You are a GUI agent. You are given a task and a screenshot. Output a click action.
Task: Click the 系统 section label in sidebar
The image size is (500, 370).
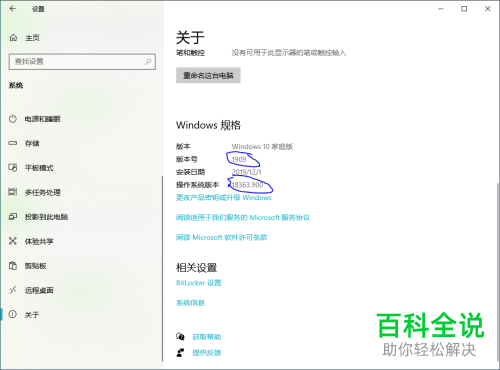(x=16, y=86)
